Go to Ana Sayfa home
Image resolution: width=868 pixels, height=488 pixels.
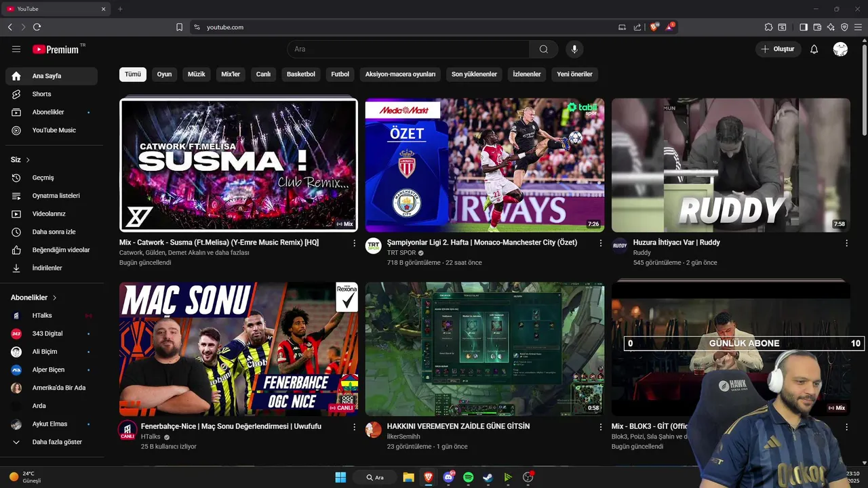(52, 76)
